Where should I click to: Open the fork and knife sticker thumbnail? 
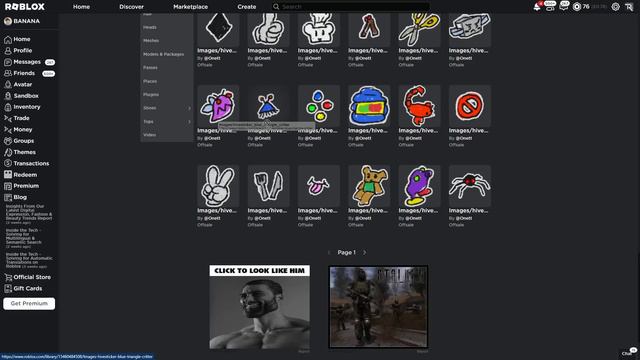(268, 186)
